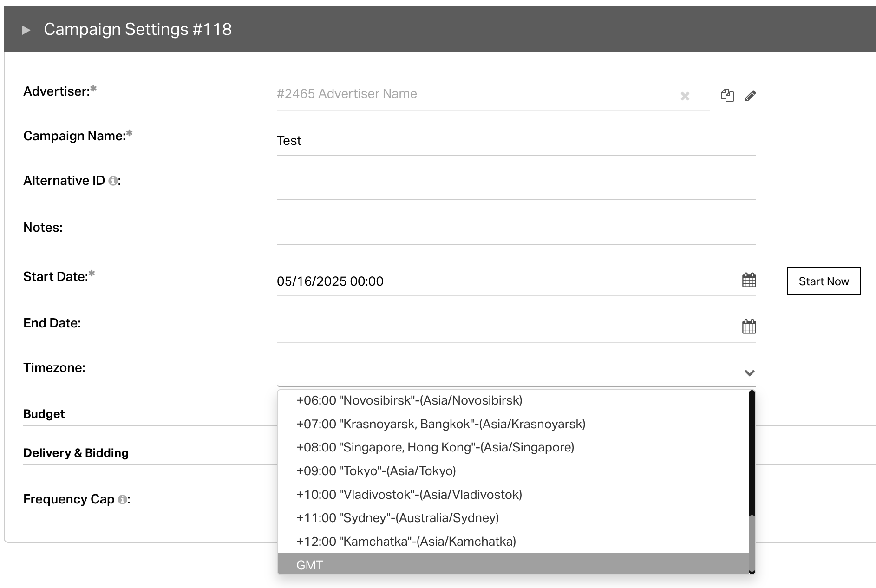The width and height of the screenshot is (876, 588).
Task: Select +11:00 Sydney timezone option
Action: coord(398,518)
